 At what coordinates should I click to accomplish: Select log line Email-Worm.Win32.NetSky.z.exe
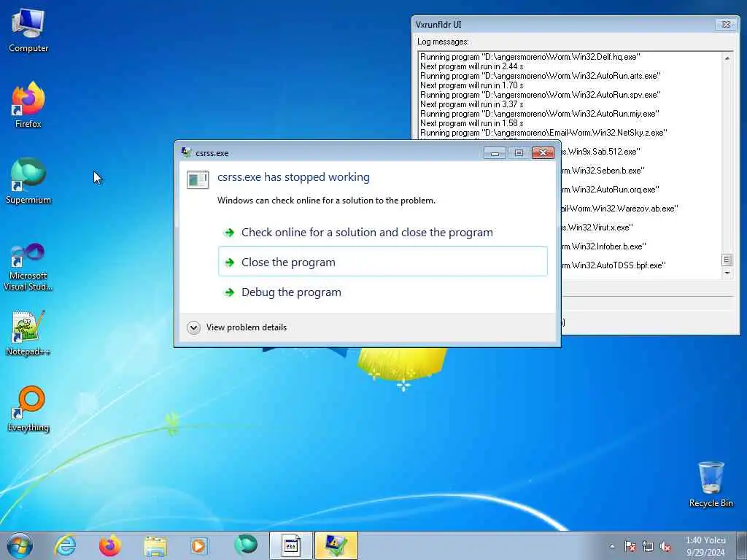click(x=543, y=133)
